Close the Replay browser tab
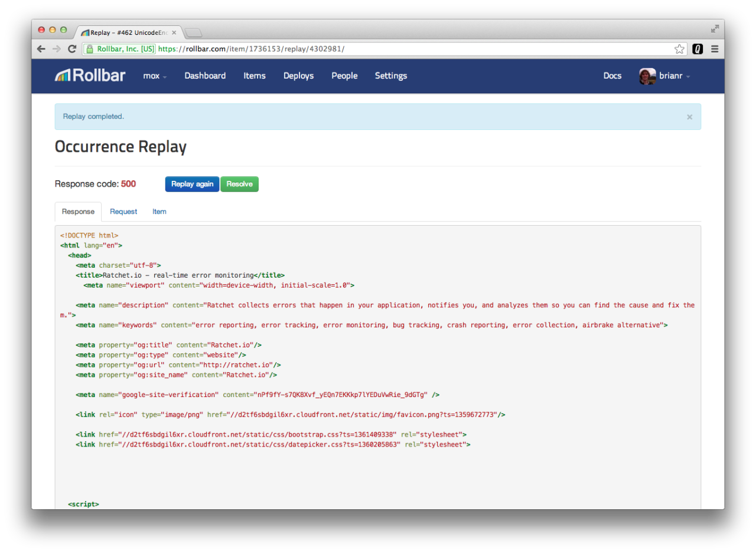The height and width of the screenshot is (553, 756). click(174, 32)
